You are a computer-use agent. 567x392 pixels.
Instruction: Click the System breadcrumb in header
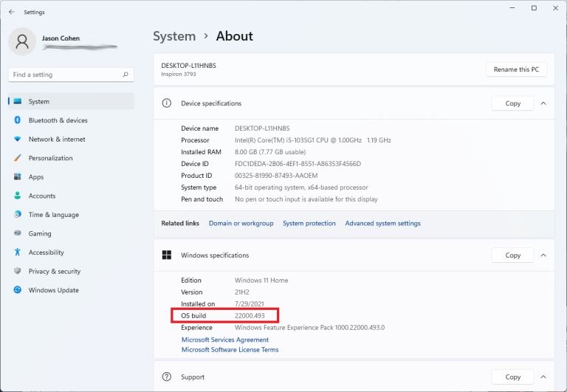point(174,36)
